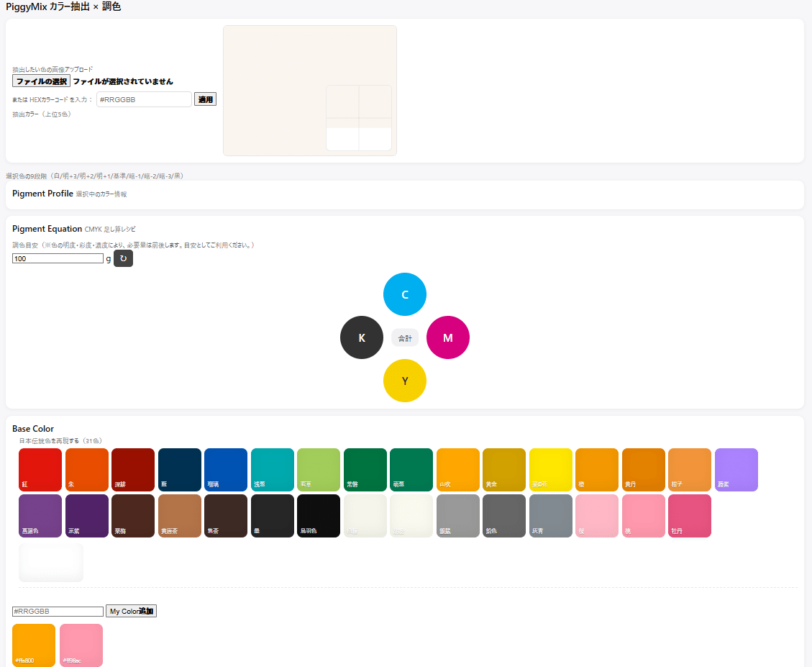This screenshot has width=812, height=667.
Task: Click the Pigment Equation heading
Action: pyautogui.click(x=47, y=229)
